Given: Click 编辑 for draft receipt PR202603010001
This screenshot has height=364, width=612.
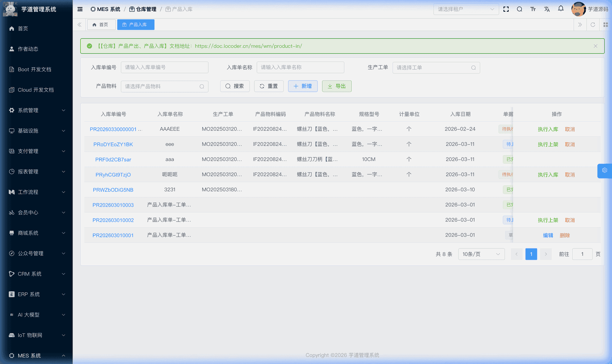Looking at the screenshot, I should [548, 235].
